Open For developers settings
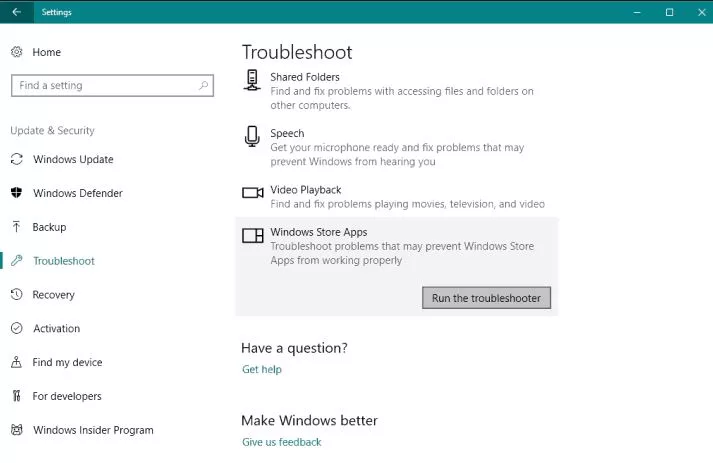This screenshot has width=713, height=463. [x=66, y=396]
